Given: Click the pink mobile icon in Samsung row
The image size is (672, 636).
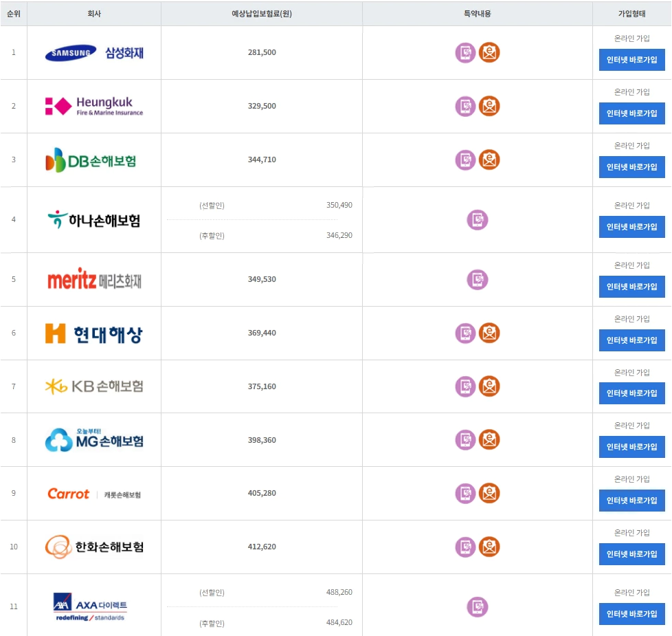Looking at the screenshot, I should click(465, 53).
